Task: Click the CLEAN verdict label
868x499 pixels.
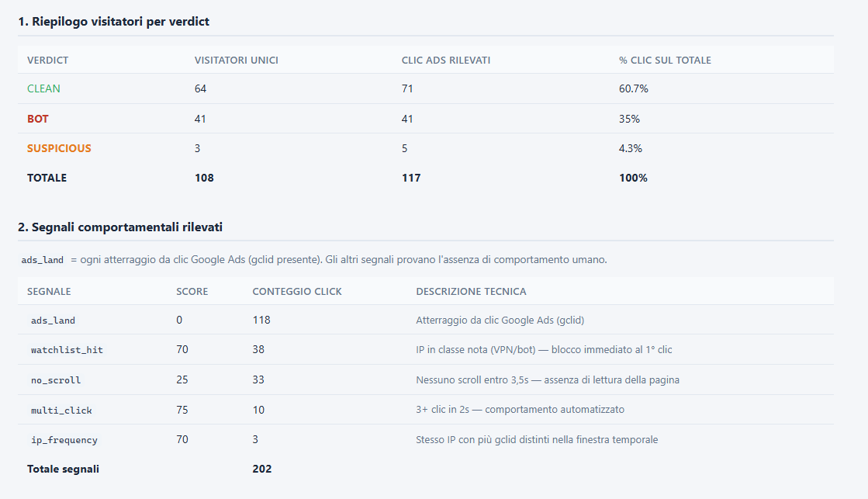Action: pos(43,88)
